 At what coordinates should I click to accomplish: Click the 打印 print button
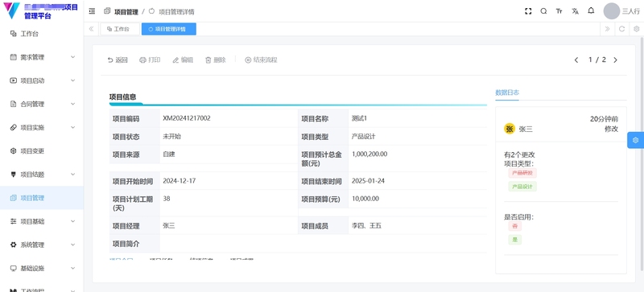tap(150, 60)
